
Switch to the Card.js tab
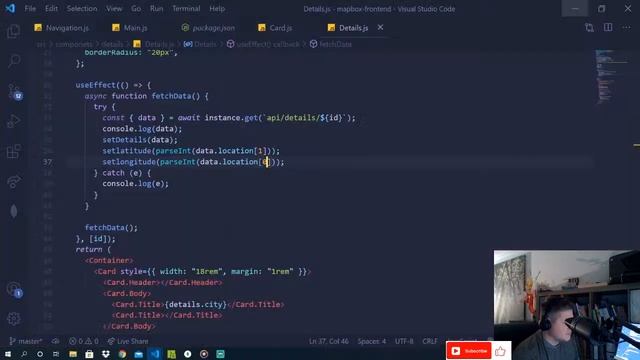tap(276, 28)
